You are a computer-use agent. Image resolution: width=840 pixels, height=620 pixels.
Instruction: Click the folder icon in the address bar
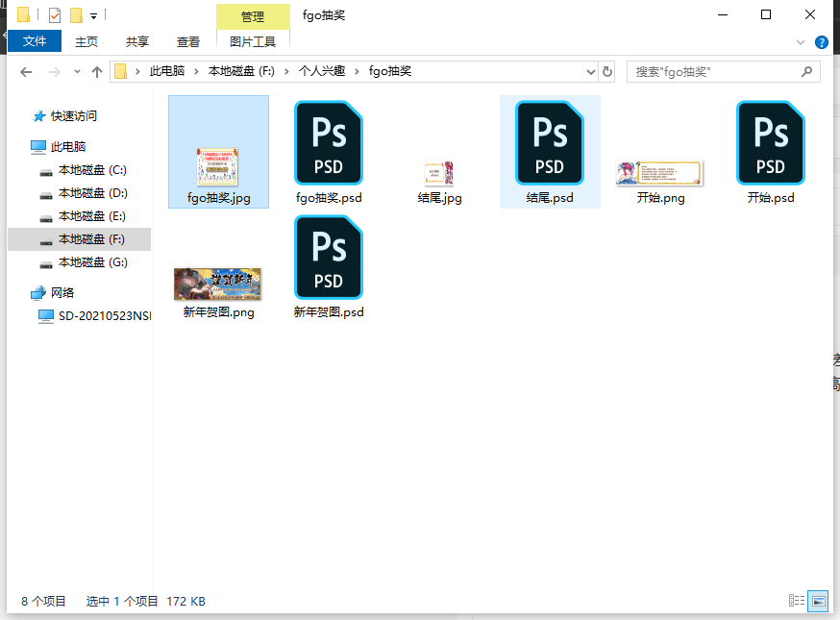121,71
